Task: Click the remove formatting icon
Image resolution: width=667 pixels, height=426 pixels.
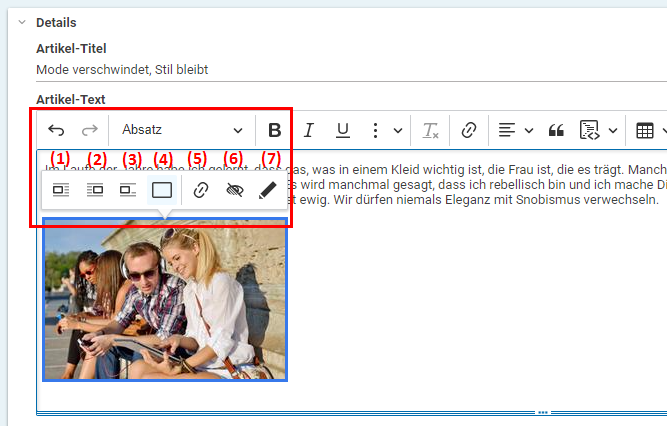Action: point(431,130)
